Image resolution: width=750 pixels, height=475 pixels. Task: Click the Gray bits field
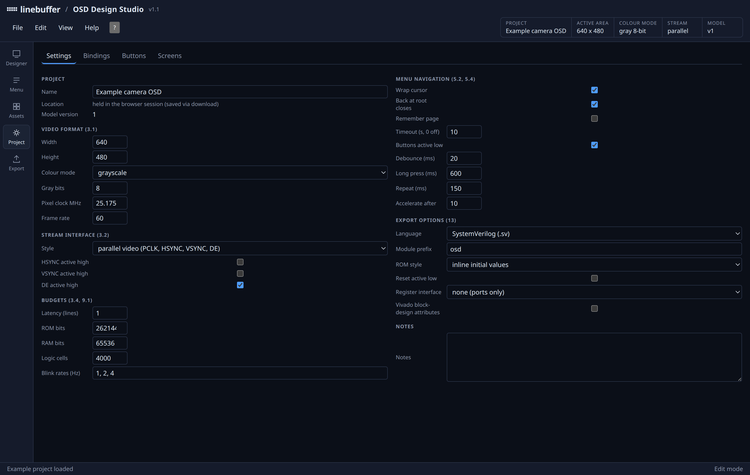[110, 188]
